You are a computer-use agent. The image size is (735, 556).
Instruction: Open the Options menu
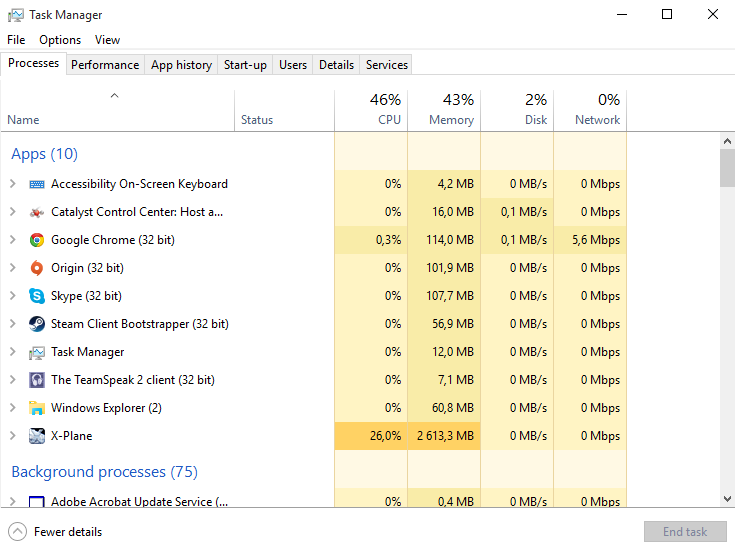point(60,40)
